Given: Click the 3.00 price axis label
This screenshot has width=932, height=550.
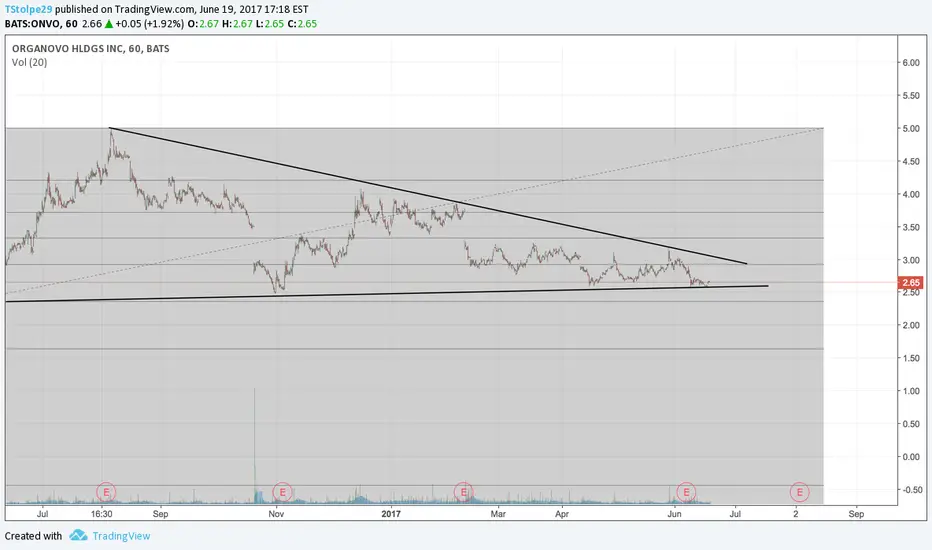Looking at the screenshot, I should pos(911,260).
